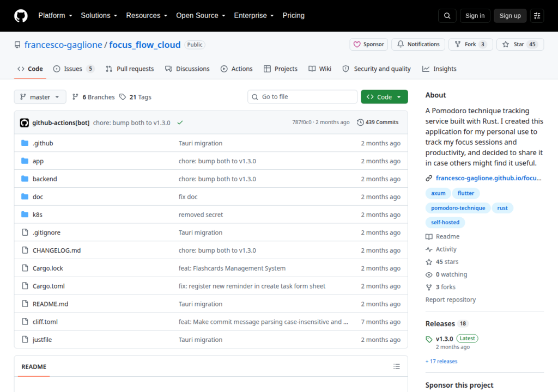The height and width of the screenshot is (392, 558).
Task: Expand the Platform menu
Action: (55, 16)
